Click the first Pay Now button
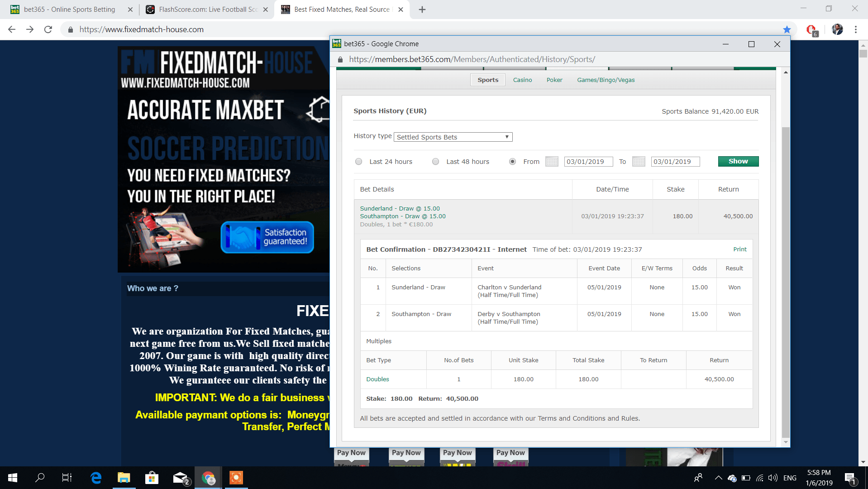Viewport: 868px width, 489px height. point(351,453)
